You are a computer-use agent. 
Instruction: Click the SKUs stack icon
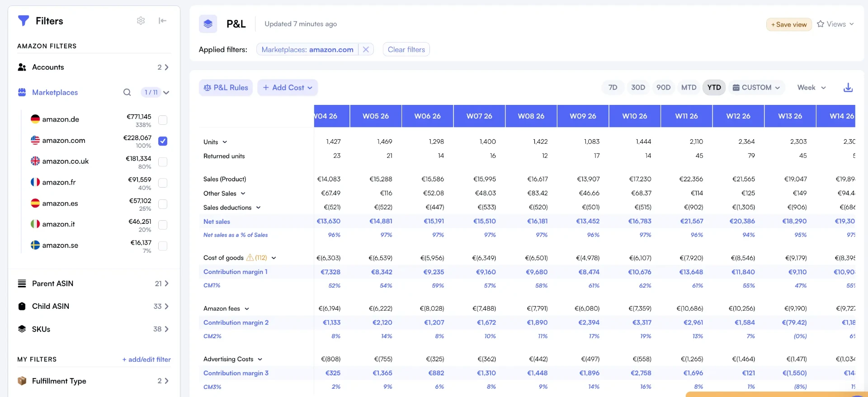pyautogui.click(x=22, y=329)
